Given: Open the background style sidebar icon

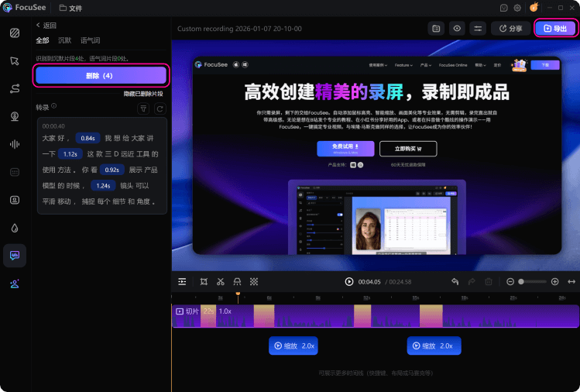Looking at the screenshot, I should click(15, 33).
